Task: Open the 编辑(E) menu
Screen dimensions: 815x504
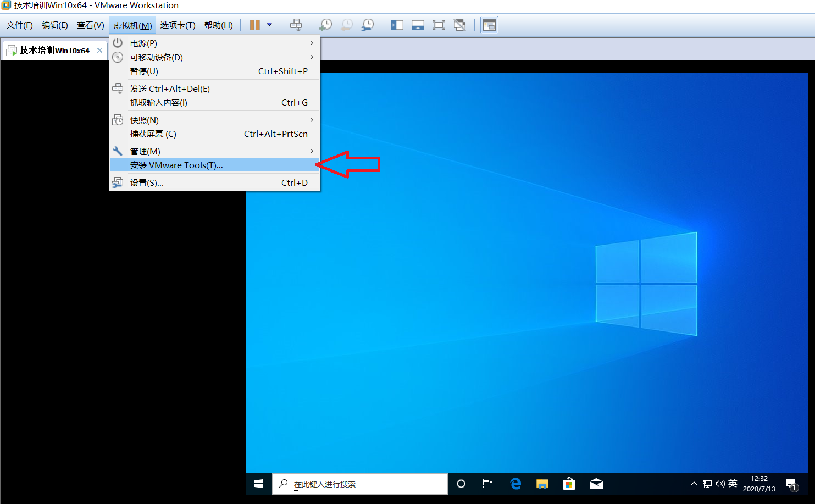Action: [x=55, y=25]
